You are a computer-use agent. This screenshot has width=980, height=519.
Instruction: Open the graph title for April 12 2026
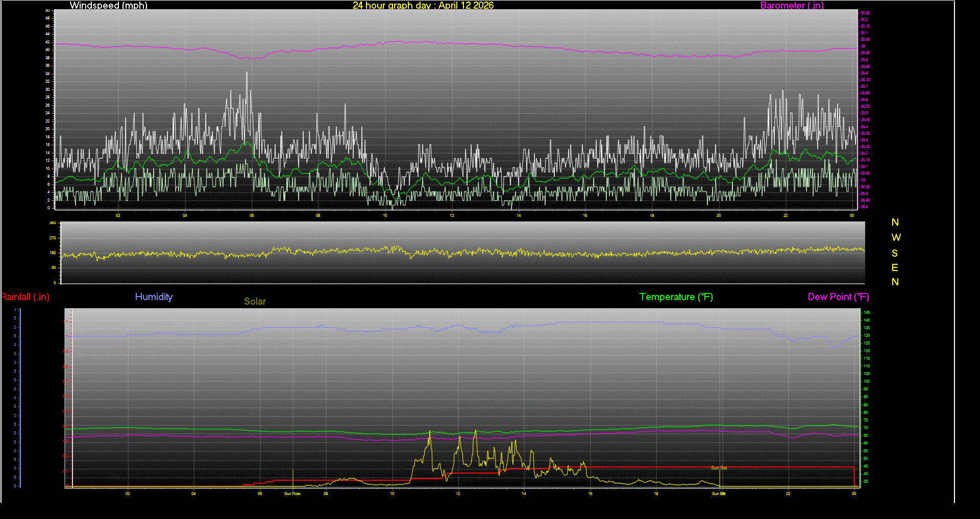423,6
